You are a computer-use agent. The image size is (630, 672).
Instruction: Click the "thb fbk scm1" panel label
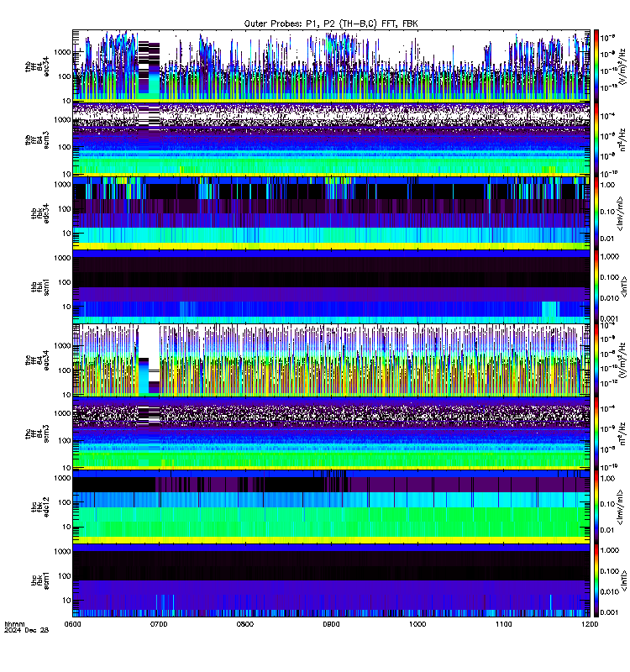[x=40, y=286]
